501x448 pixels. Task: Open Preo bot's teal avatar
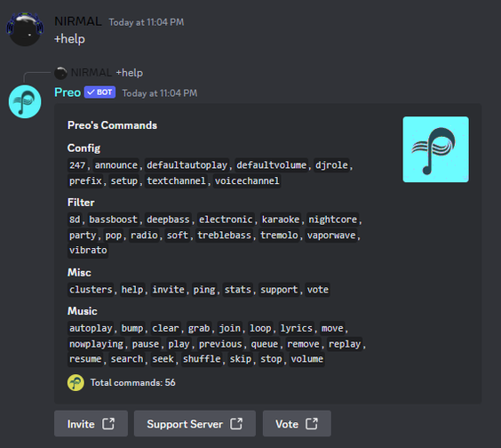25,101
